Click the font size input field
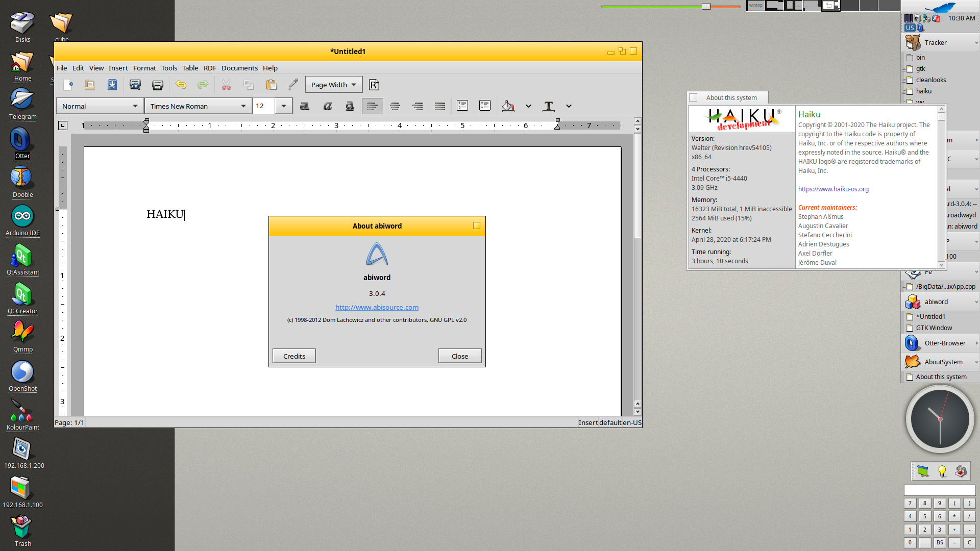The width and height of the screenshot is (980, 551). pos(264,106)
